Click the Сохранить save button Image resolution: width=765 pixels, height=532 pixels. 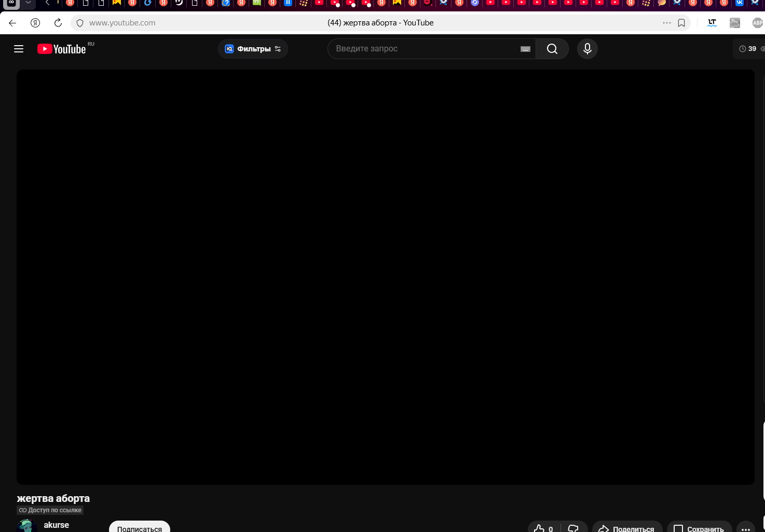coord(699,528)
